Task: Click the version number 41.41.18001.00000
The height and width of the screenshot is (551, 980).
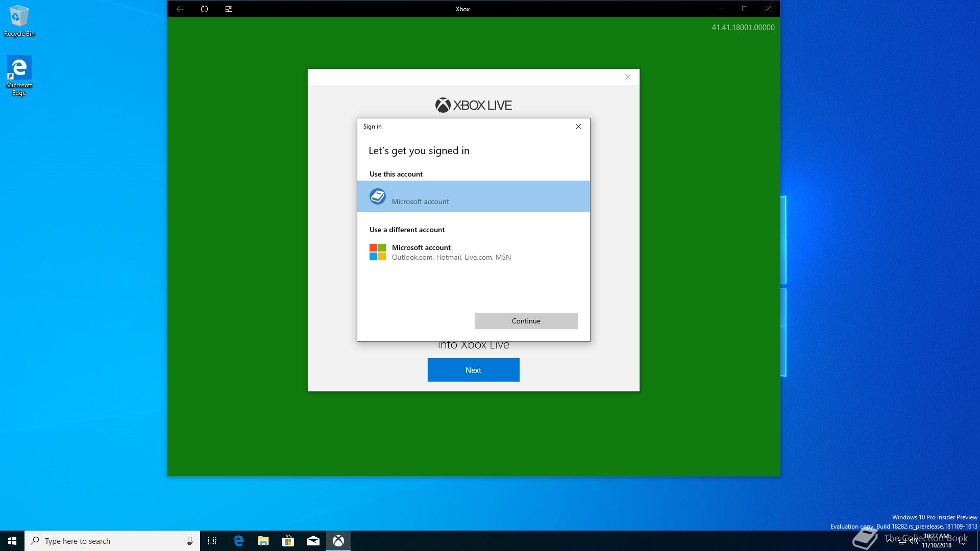Action: click(x=743, y=28)
